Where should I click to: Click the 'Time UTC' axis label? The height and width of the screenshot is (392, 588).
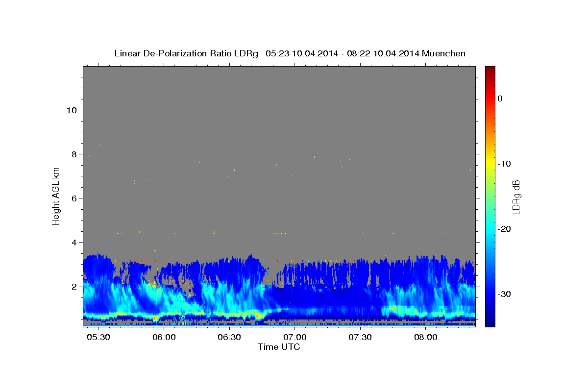click(279, 347)
